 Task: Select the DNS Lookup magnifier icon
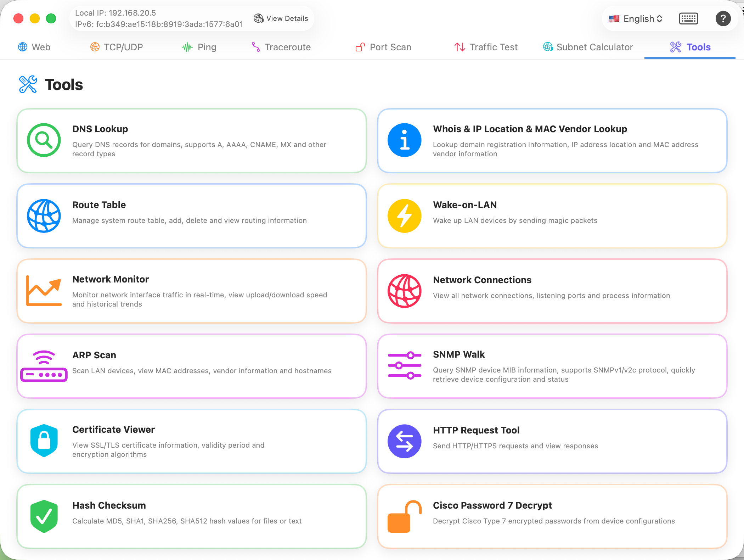pyautogui.click(x=44, y=140)
